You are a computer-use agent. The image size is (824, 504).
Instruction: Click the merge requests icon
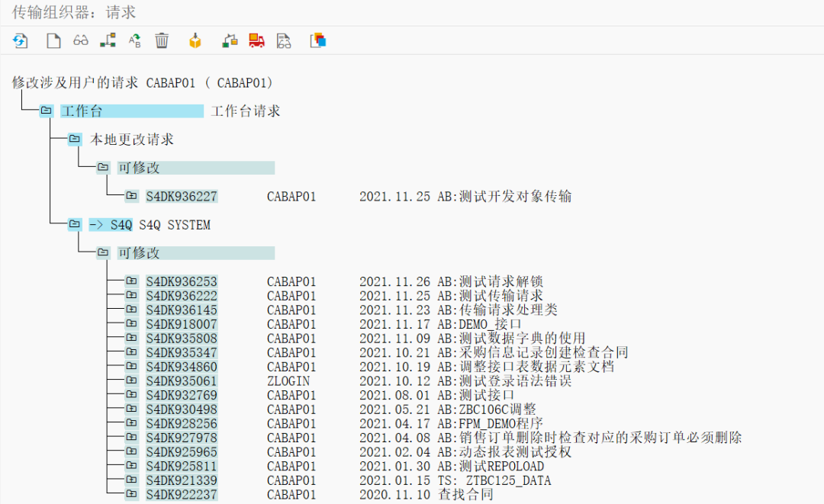click(318, 40)
